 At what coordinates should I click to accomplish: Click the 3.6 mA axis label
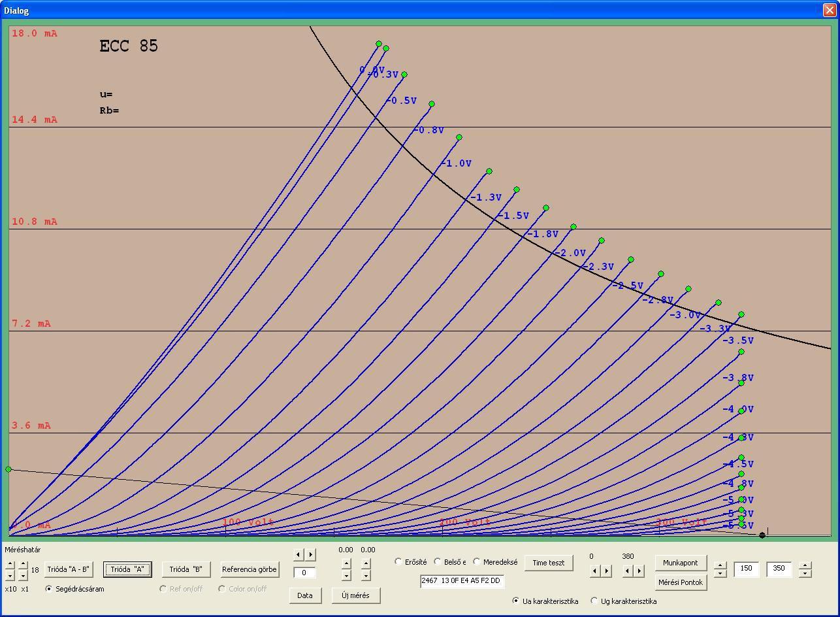coord(31,425)
